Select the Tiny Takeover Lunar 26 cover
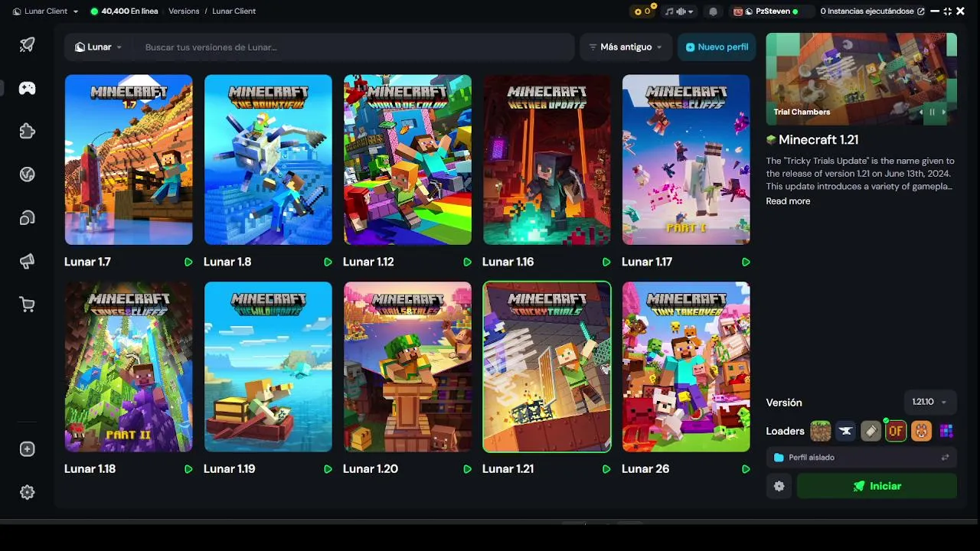The image size is (980, 551). (x=686, y=367)
